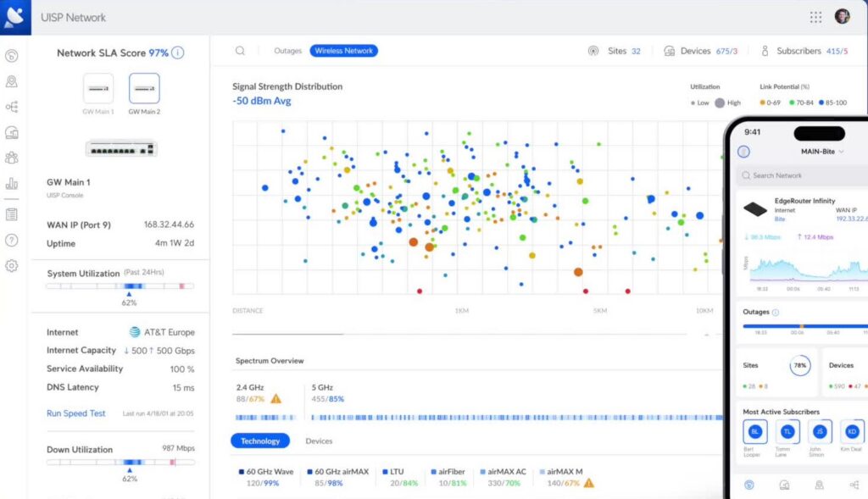Image resolution: width=868 pixels, height=499 pixels.
Task: Click the 85-100 link potential legend
Action: 832,103
